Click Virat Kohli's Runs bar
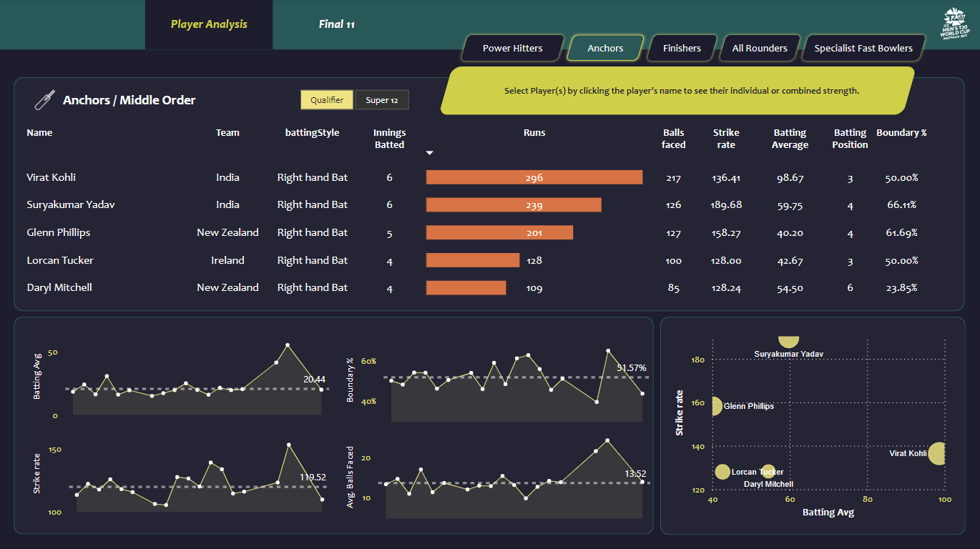Image resolution: width=980 pixels, height=549 pixels. pyautogui.click(x=534, y=177)
